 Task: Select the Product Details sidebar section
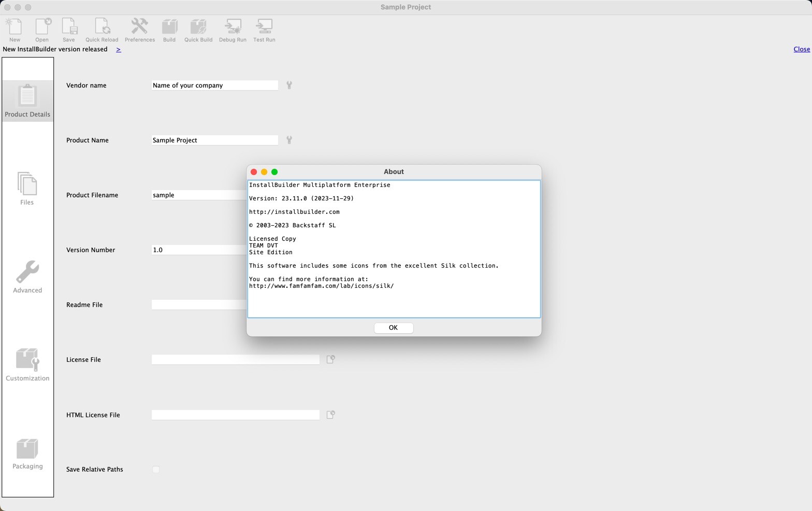pyautogui.click(x=27, y=101)
